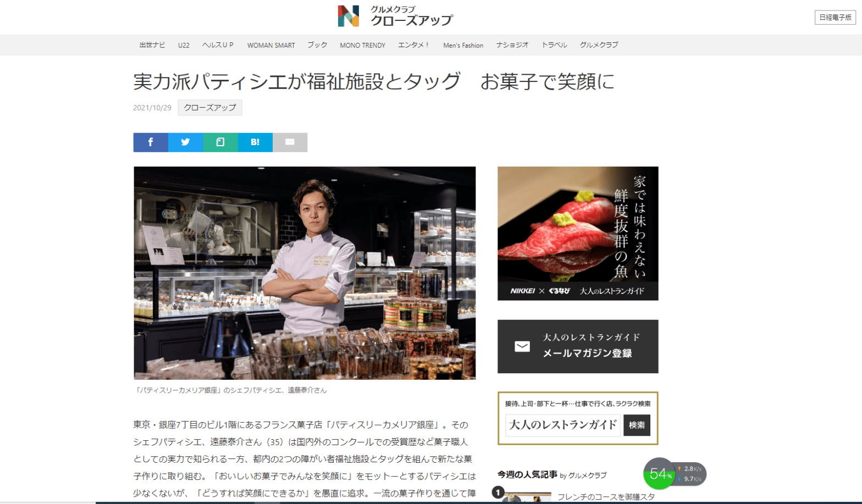
Task: Send article by email icon
Action: (x=290, y=142)
